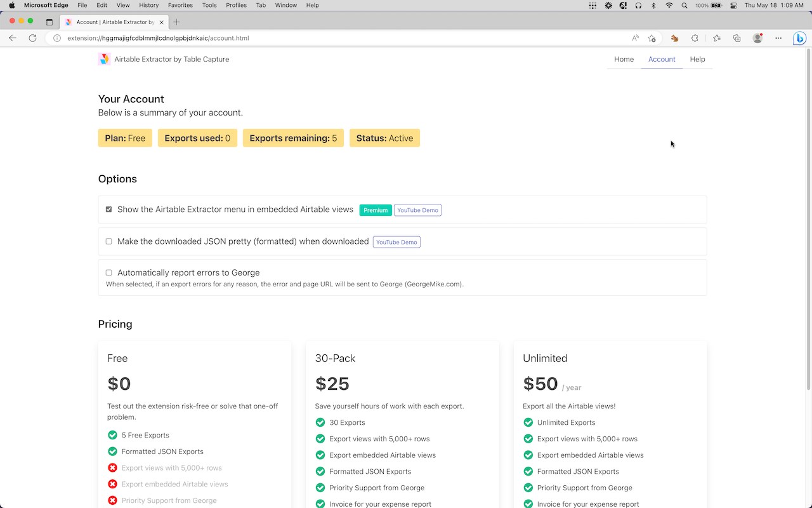Open the Bing chat sidebar icon
Screen dimensions: 812x508
click(799, 38)
